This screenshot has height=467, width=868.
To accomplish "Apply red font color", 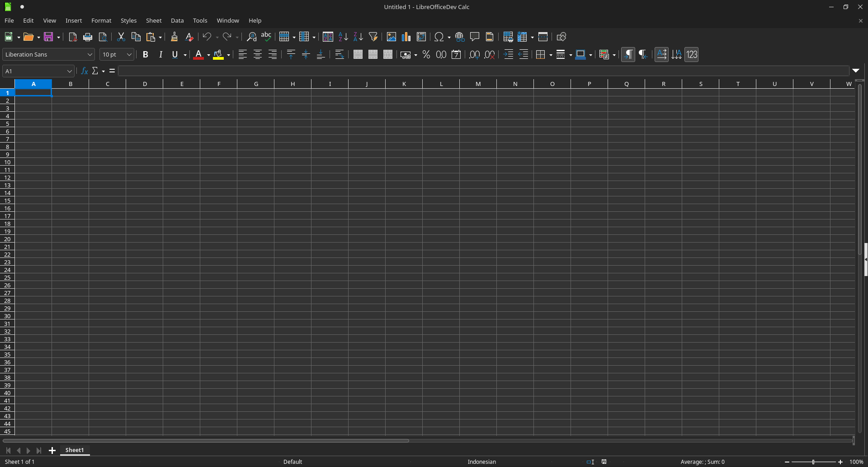I will 198,55.
